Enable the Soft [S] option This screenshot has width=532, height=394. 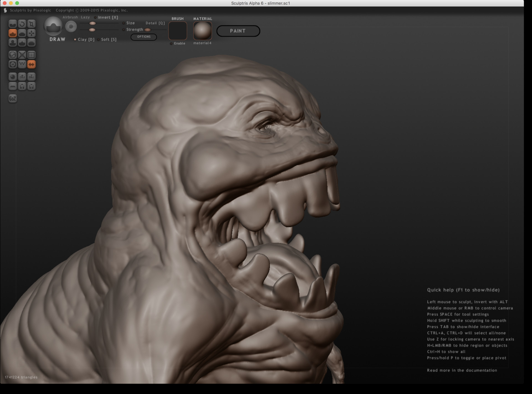107,39
